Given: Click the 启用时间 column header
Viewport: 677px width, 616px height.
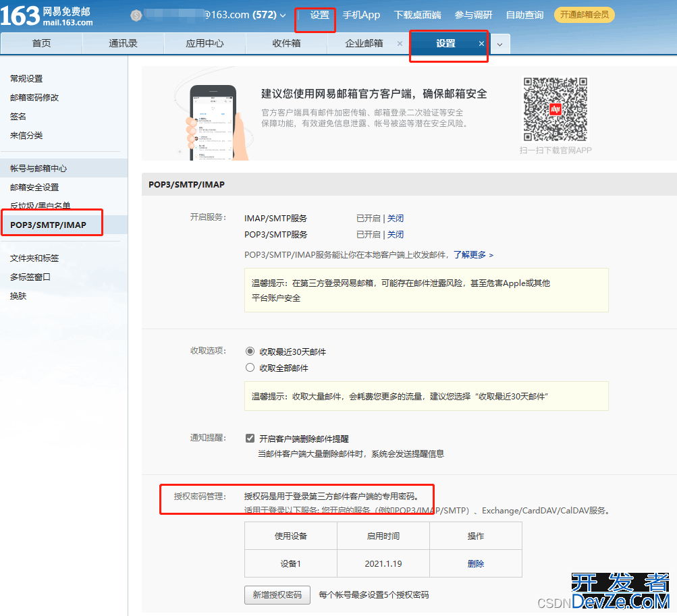Looking at the screenshot, I should pyautogui.click(x=383, y=536).
